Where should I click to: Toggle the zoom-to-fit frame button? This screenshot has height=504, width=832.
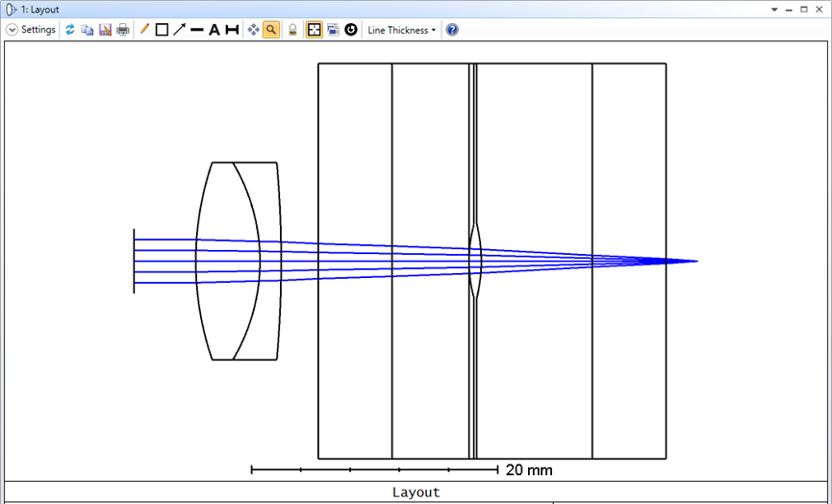pyautogui.click(x=314, y=30)
